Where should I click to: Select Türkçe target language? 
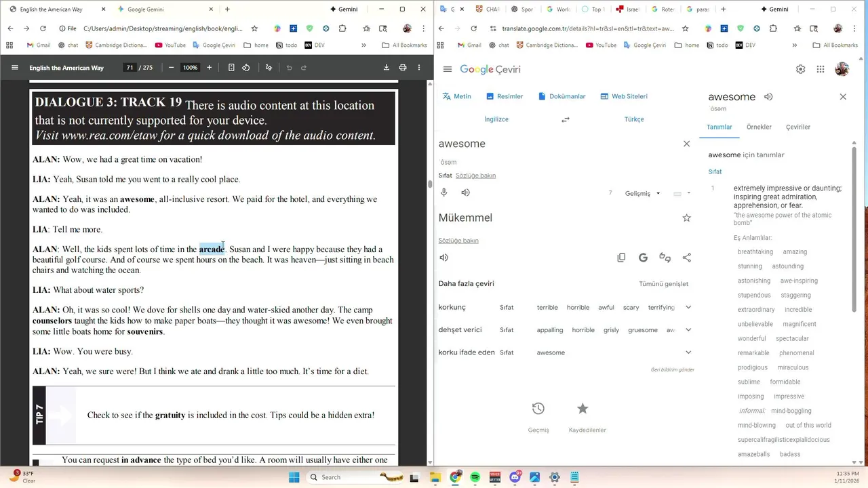634,119
